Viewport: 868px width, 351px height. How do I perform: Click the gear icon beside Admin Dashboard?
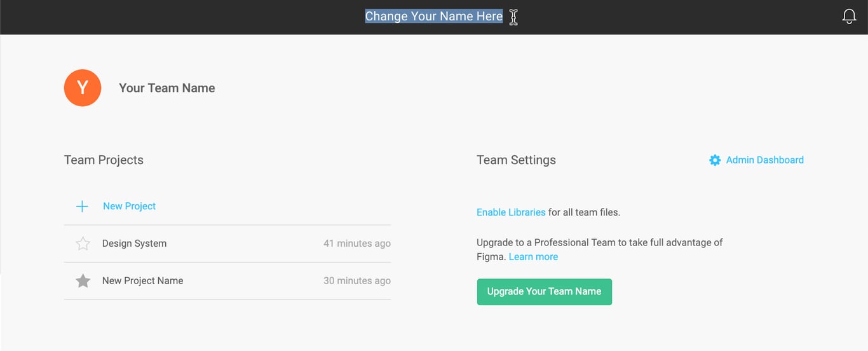[x=715, y=160]
